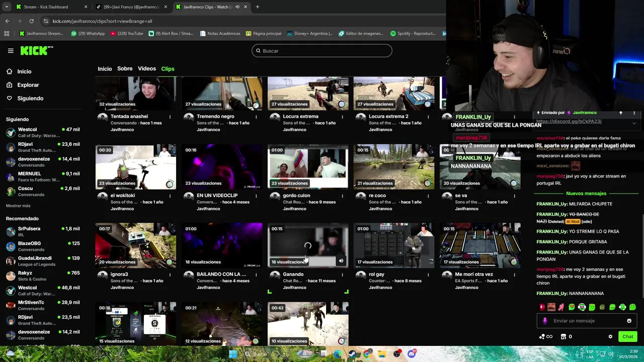Image resolution: width=644 pixels, height=362 pixels.
Task: Play the EN UN VIDEOCLIP thumbnail
Action: tap(222, 166)
